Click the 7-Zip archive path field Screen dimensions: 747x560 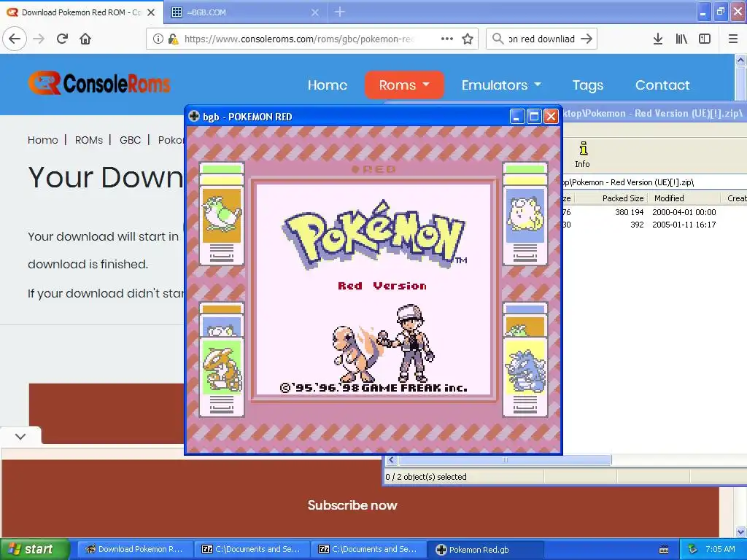654,182
